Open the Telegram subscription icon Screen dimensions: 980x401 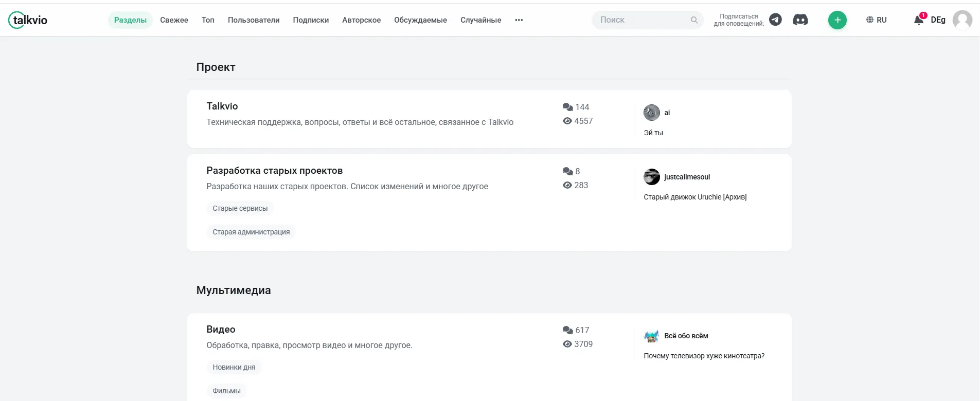(x=775, y=20)
